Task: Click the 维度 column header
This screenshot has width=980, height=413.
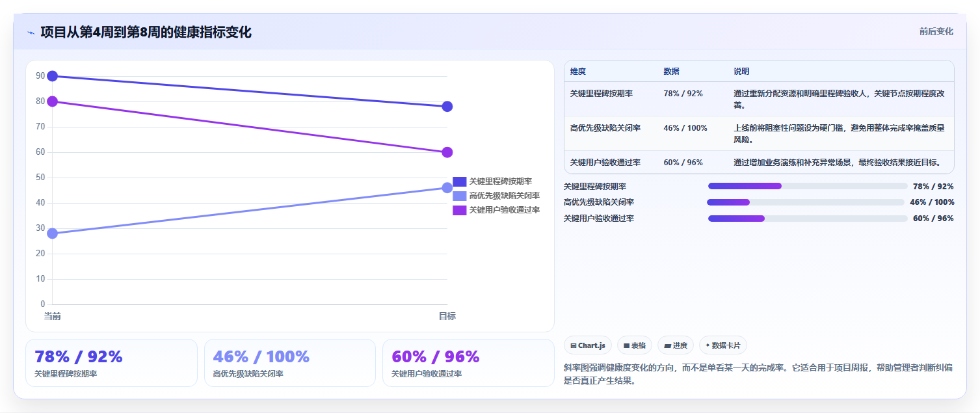Action: 578,72
